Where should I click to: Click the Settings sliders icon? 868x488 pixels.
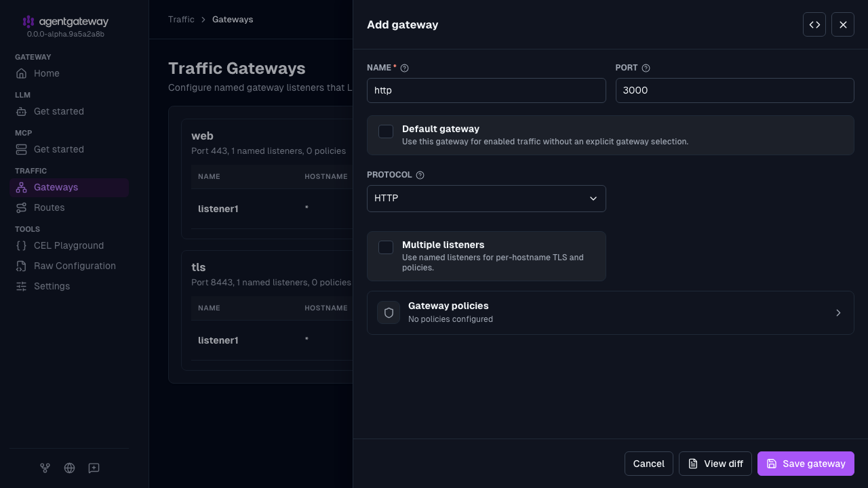[x=22, y=286]
